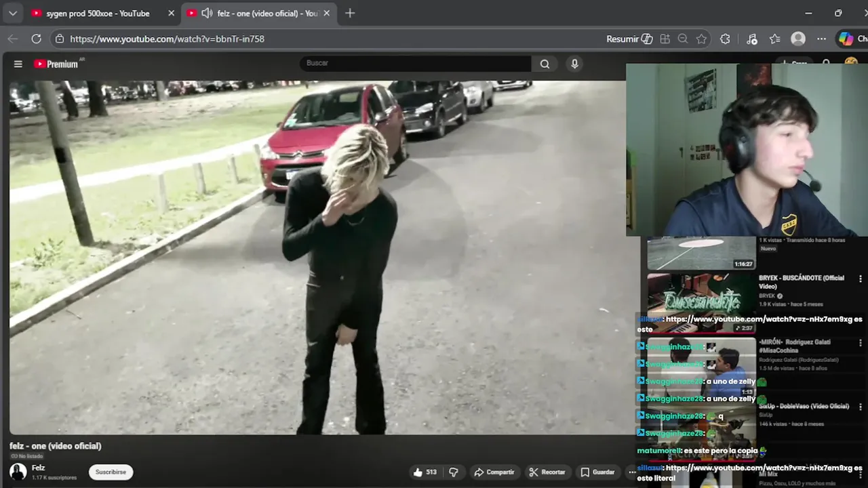Open BRYEK - BUSCÁNDOTE video thumbnail

701,303
